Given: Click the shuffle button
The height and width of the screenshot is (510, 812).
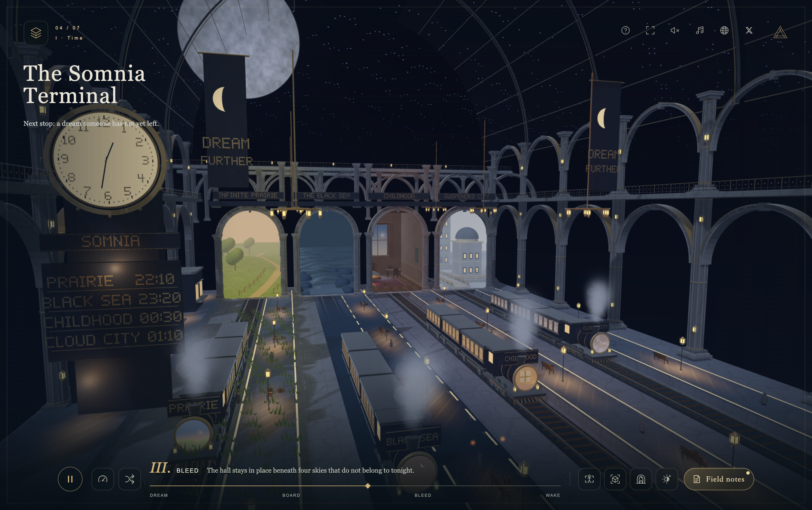Looking at the screenshot, I should 129,479.
